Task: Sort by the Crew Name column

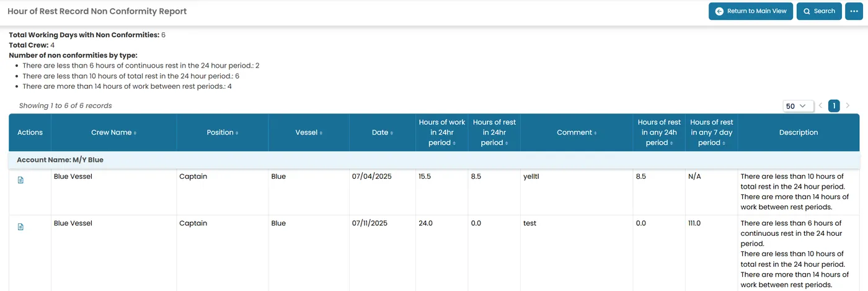Action: (x=113, y=132)
